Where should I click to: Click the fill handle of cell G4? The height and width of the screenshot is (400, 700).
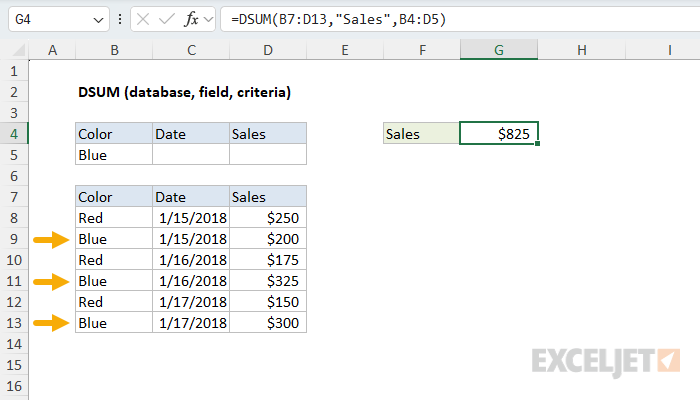pyautogui.click(x=538, y=143)
